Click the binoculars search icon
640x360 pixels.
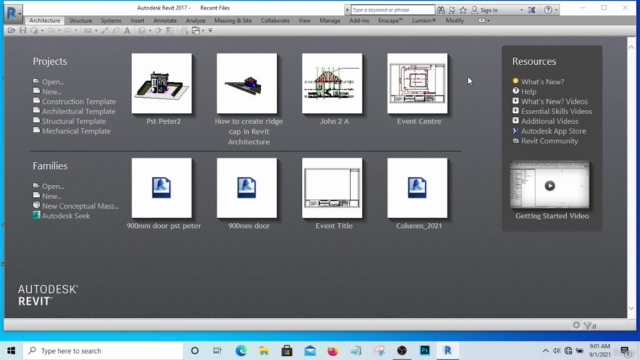click(441, 10)
